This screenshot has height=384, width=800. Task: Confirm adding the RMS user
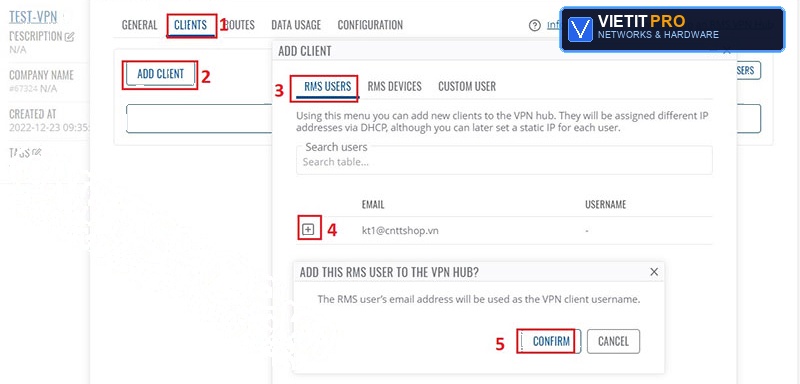coord(551,341)
